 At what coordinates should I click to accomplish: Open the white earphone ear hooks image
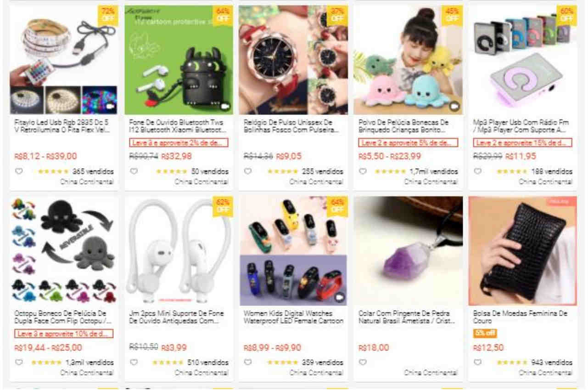click(x=179, y=251)
